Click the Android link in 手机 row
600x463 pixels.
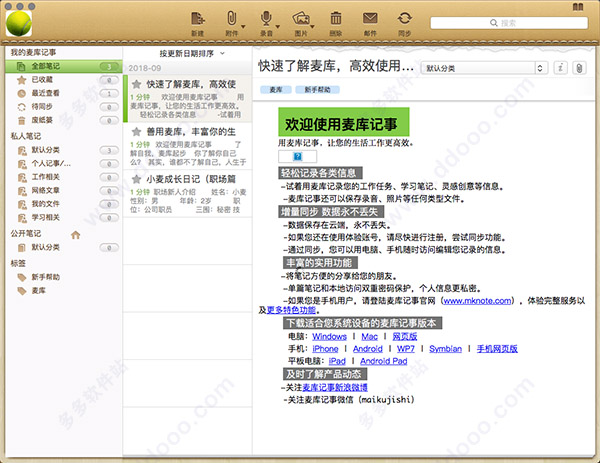[x=367, y=349]
